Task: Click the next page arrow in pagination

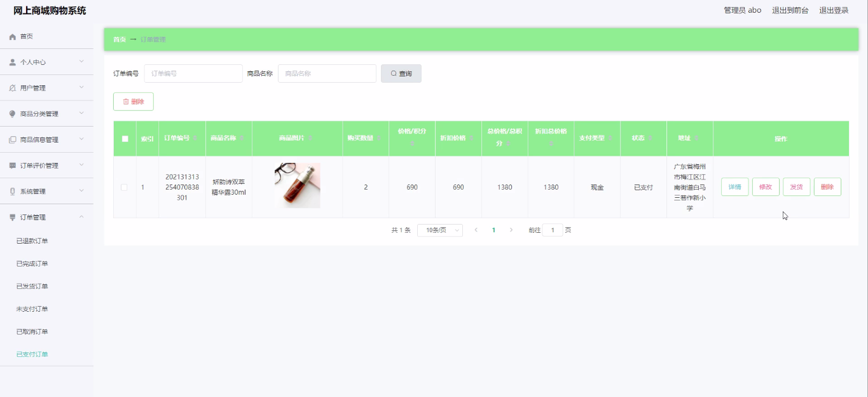Action: pyautogui.click(x=511, y=230)
